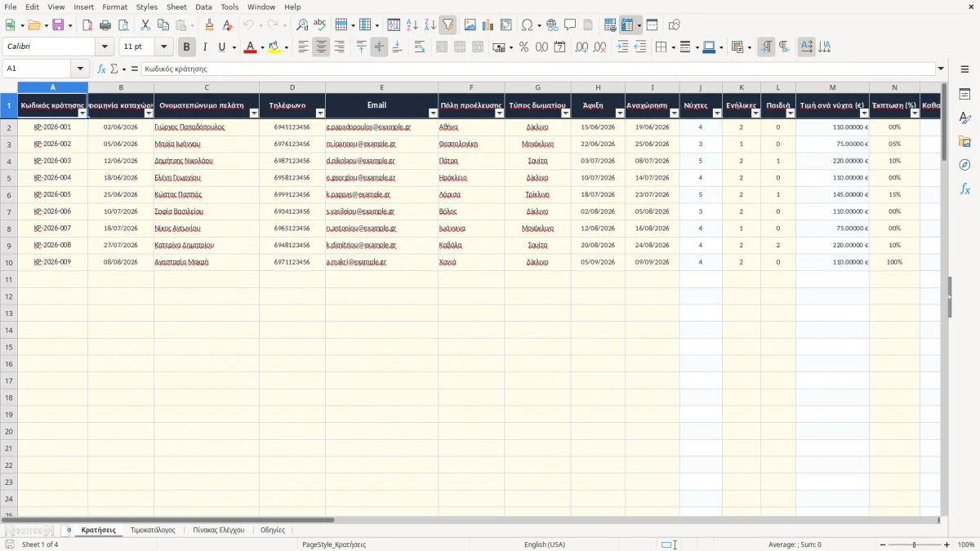This screenshot has width=980, height=551.
Task: Insert a comment from the toolbar
Action: point(570,25)
